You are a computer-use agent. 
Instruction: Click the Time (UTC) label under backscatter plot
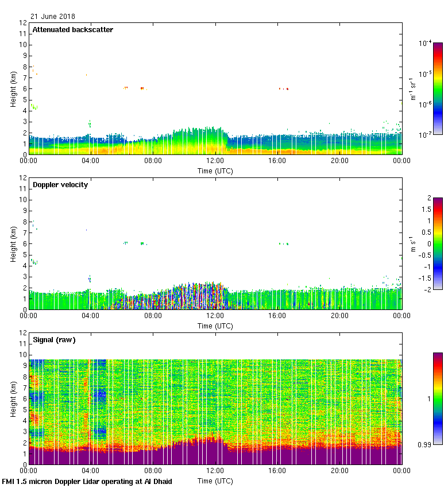click(215, 171)
